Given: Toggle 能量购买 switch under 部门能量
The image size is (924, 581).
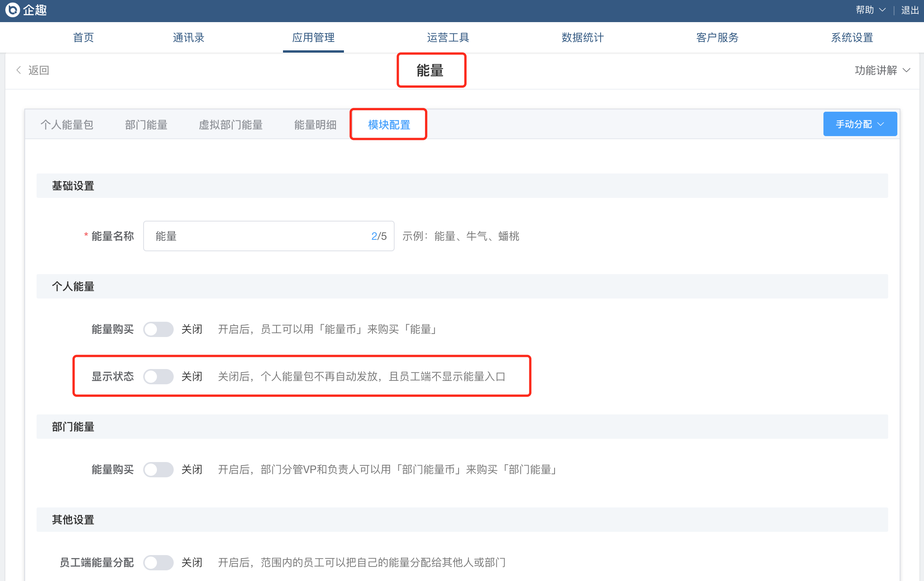Looking at the screenshot, I should coord(158,469).
